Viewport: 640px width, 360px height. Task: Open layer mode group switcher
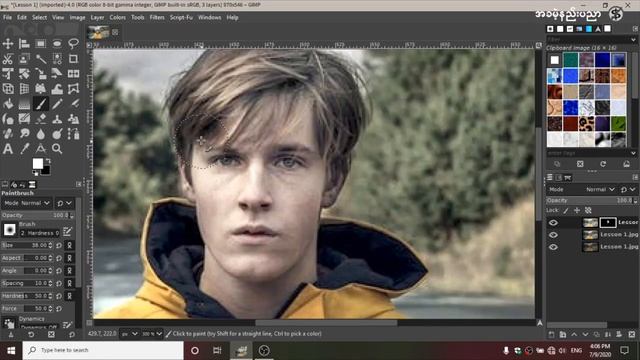coord(628,189)
